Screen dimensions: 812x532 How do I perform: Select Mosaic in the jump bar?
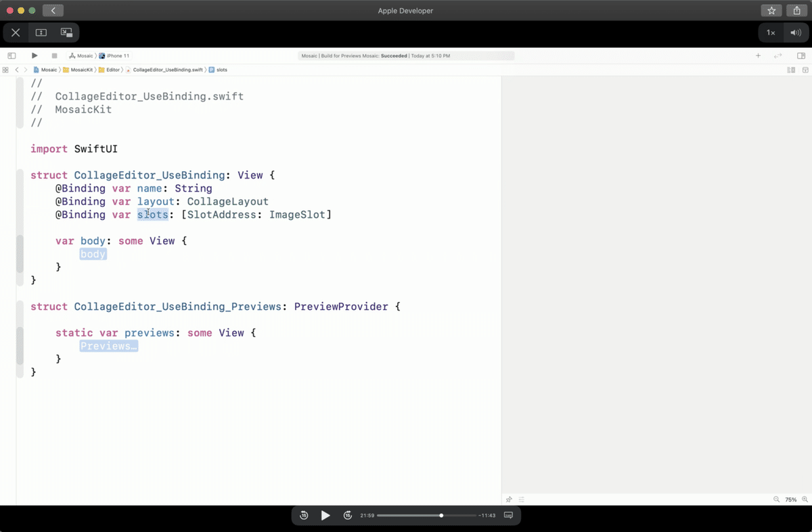pyautogui.click(x=45, y=70)
